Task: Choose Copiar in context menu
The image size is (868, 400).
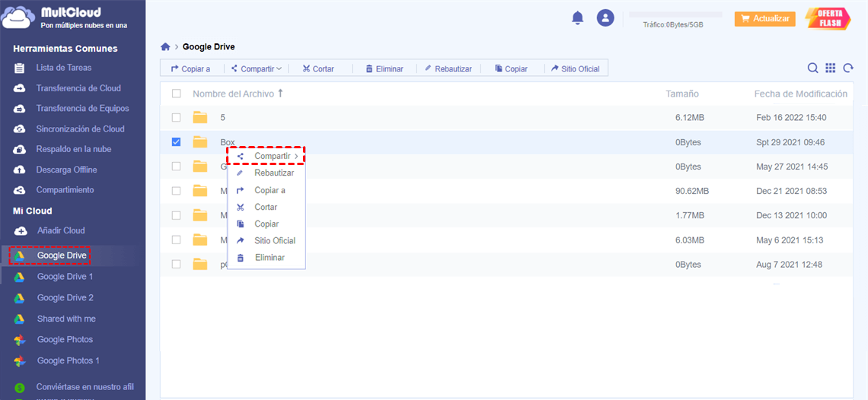Action: click(266, 224)
